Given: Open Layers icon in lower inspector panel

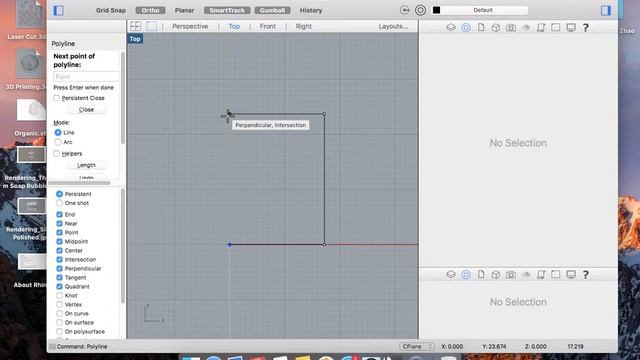Looking at the screenshot, I should coord(451,274).
